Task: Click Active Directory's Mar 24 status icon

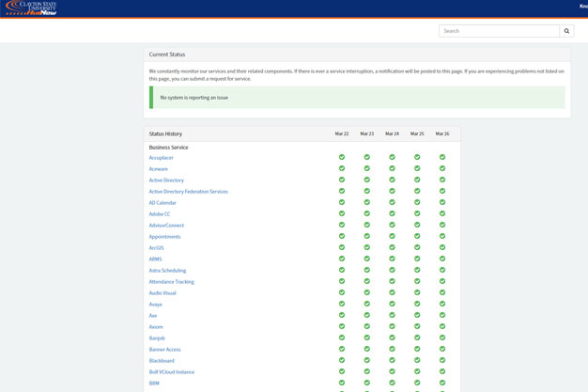Action: (x=392, y=180)
